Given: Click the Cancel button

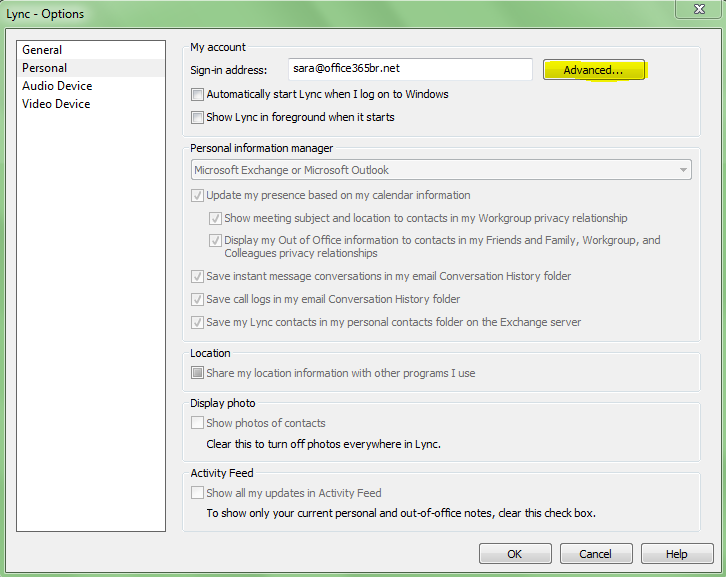Looking at the screenshot, I should coord(595,554).
